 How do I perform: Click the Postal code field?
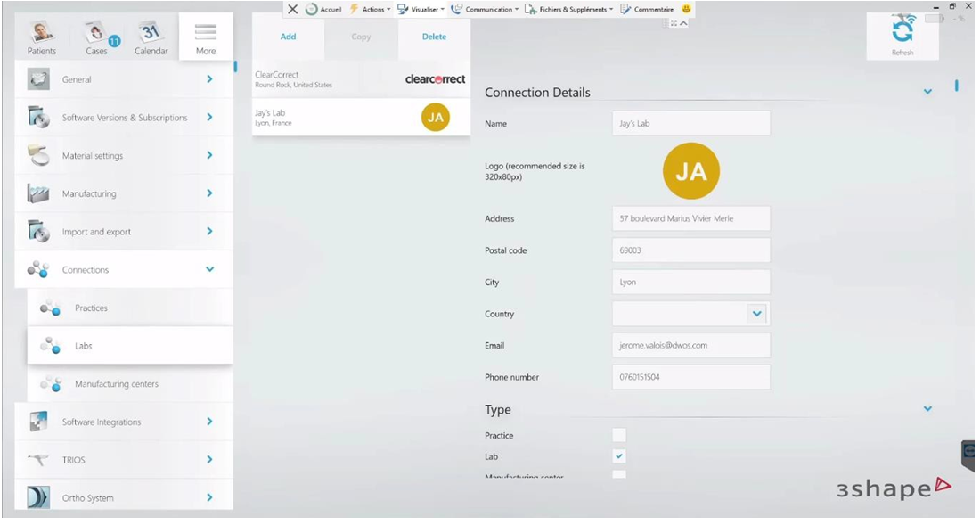click(x=691, y=250)
